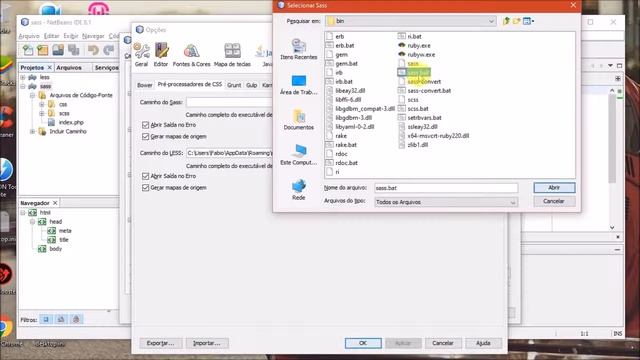Collapse html node in Navegador
Screen dimensions: 640x360
pyautogui.click(x=23, y=212)
